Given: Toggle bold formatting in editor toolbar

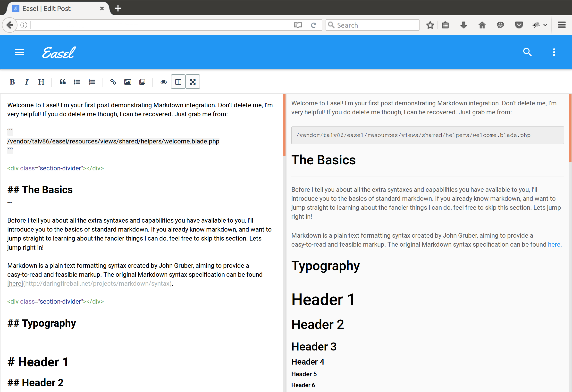Looking at the screenshot, I should coord(12,82).
